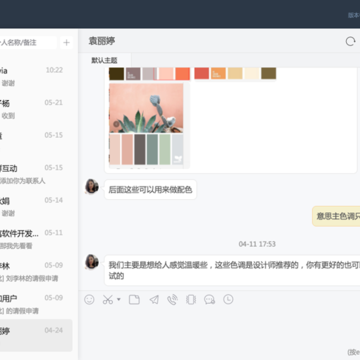Click the paper plane icon in toolbar
This screenshot has width=360, height=360.
pyautogui.click(x=154, y=299)
